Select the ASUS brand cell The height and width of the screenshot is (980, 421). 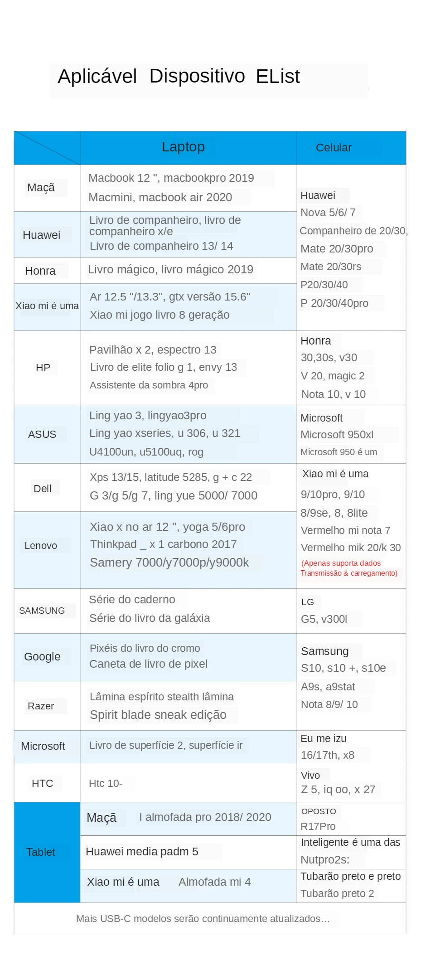[x=47, y=434]
